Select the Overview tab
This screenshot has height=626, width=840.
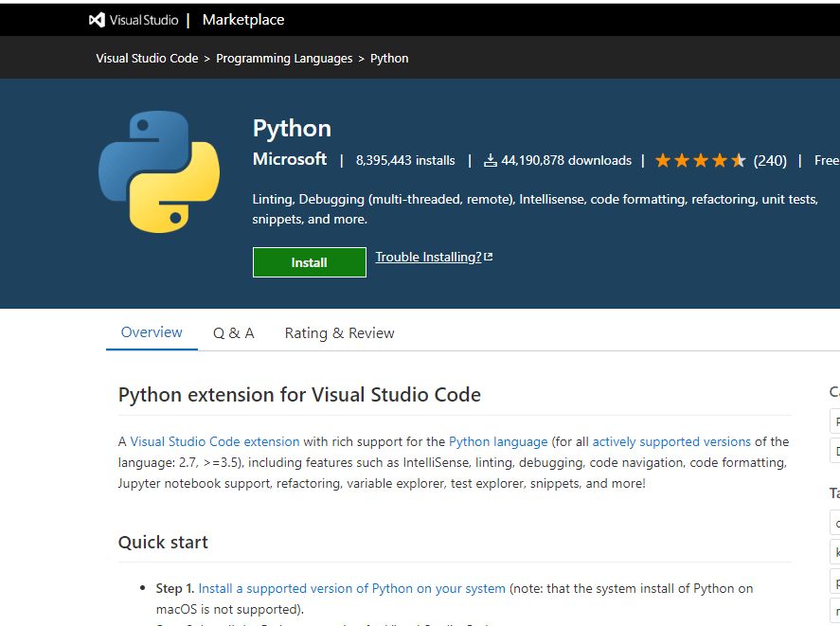pyautogui.click(x=152, y=332)
